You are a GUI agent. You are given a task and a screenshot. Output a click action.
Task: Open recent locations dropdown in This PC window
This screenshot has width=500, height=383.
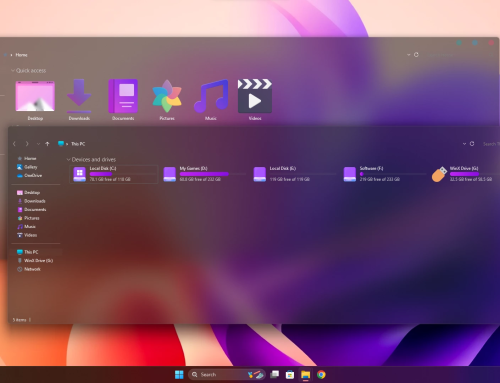(38, 144)
